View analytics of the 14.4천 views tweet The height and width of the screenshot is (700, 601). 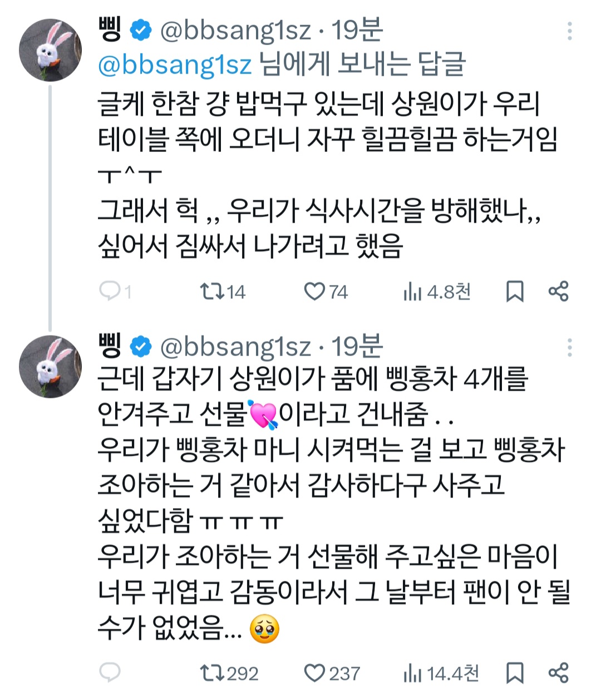click(x=412, y=673)
